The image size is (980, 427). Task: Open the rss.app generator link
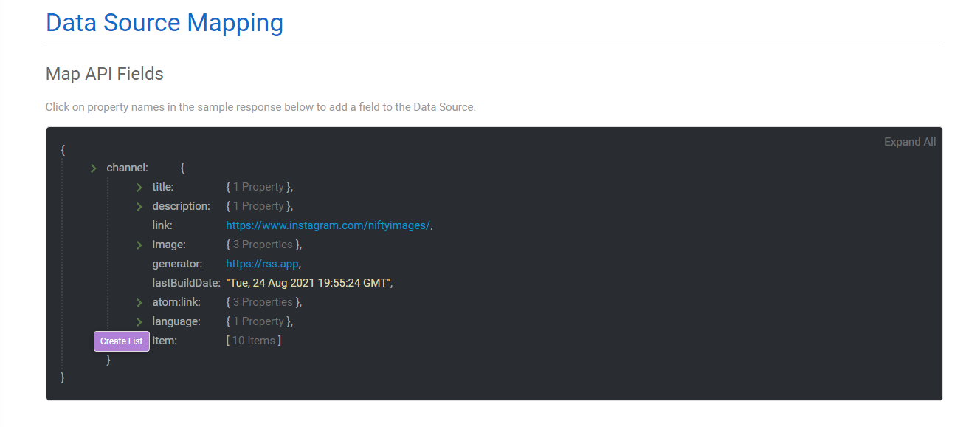point(262,264)
